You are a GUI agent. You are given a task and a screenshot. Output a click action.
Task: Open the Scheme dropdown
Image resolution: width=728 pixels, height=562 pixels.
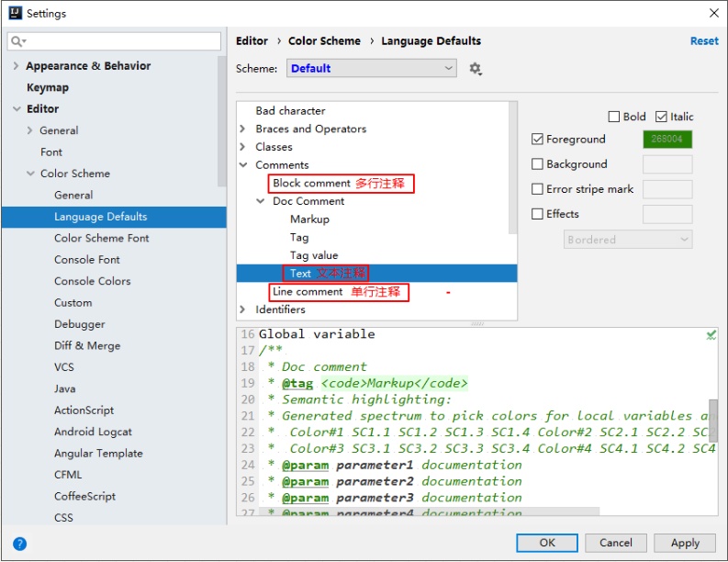click(372, 69)
